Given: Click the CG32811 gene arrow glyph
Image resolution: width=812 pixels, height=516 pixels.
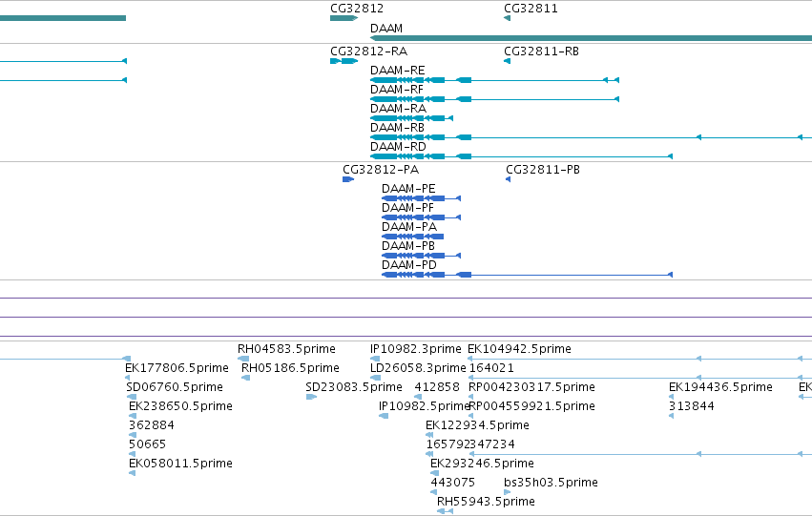Looking at the screenshot, I should coord(507,19).
